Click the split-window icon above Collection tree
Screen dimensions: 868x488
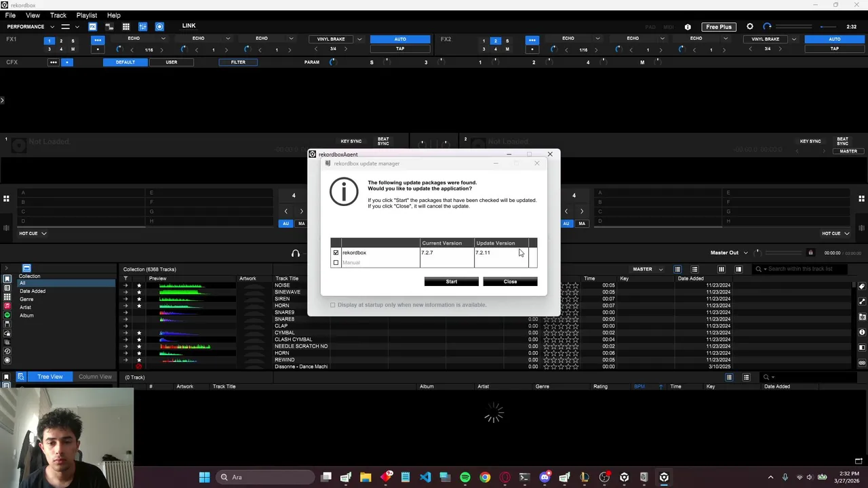coord(26,268)
